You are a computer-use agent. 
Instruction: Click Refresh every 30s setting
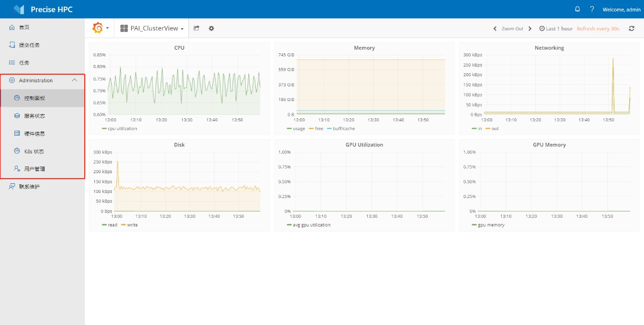pyautogui.click(x=598, y=29)
